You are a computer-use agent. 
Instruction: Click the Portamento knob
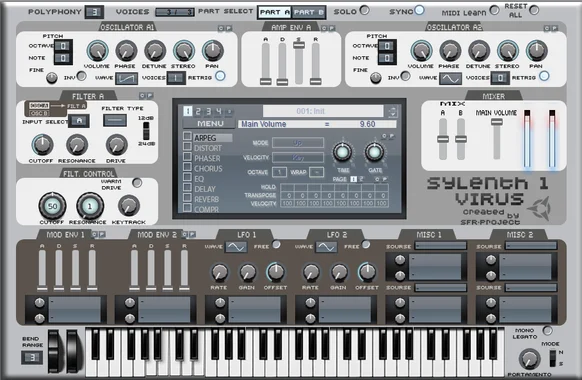coord(529,359)
